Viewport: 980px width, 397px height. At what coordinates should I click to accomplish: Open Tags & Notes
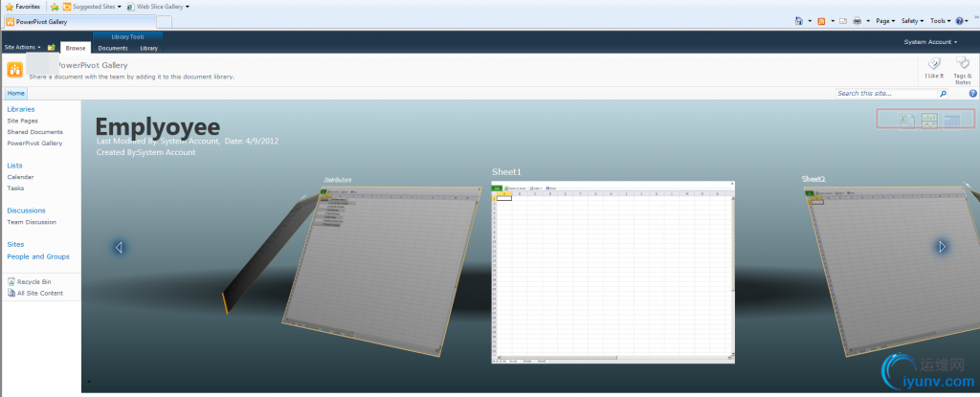click(963, 70)
